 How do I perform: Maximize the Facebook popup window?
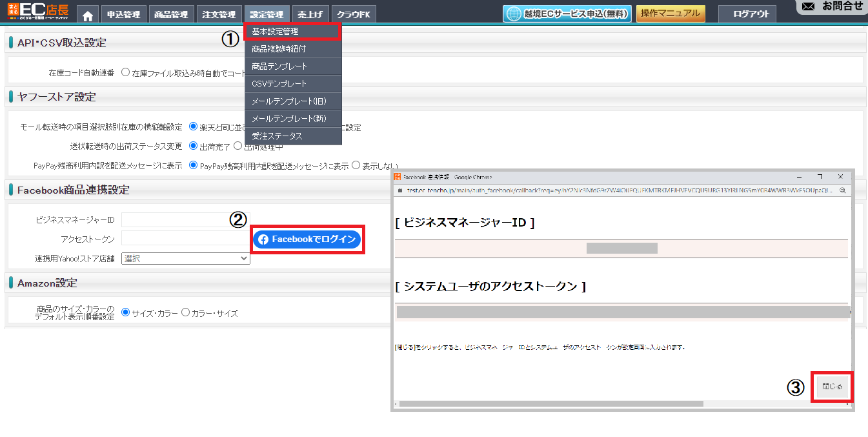tap(820, 176)
